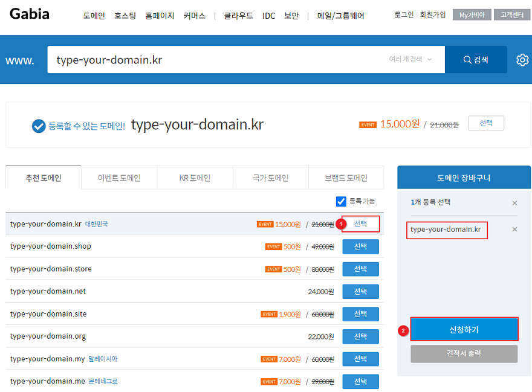Open the KR 도메인 tab
Image resolution: width=532 pixels, height=392 pixels.
pos(195,178)
